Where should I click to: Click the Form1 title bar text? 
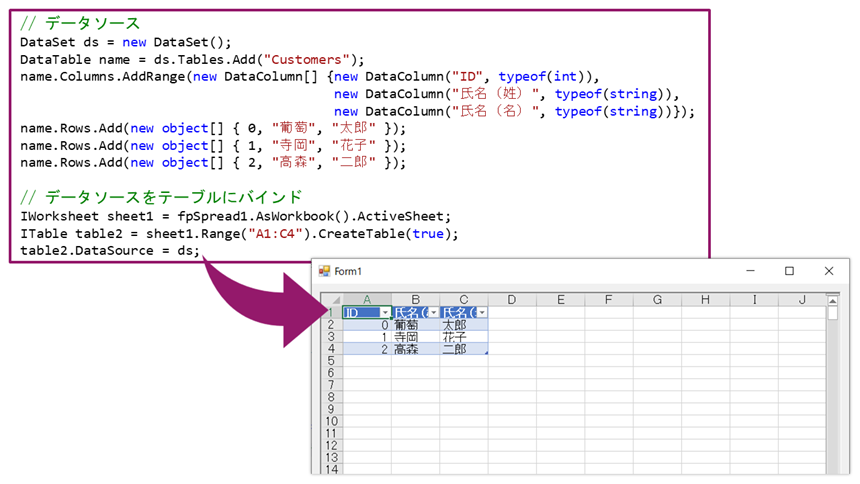pyautogui.click(x=348, y=271)
